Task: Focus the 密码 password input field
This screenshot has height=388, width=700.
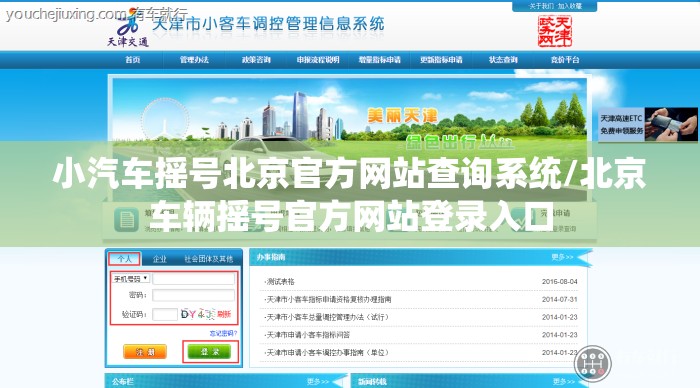Action: (x=193, y=295)
